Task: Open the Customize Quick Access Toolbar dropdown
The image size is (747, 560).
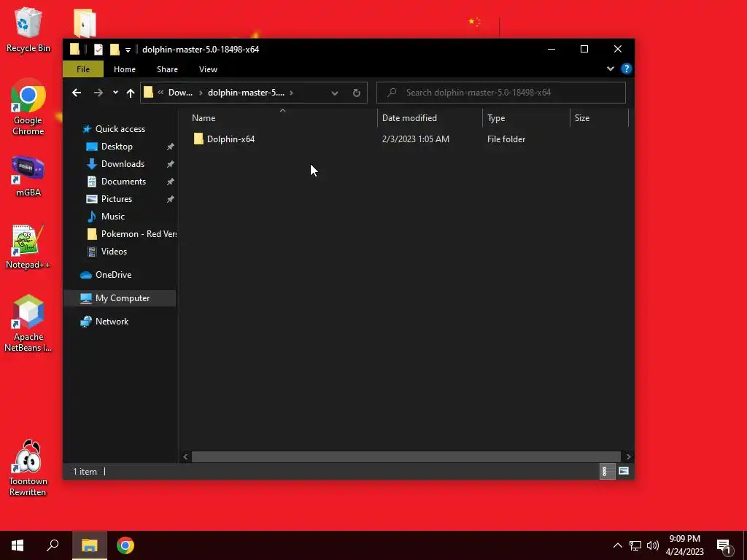Action: tap(128, 50)
